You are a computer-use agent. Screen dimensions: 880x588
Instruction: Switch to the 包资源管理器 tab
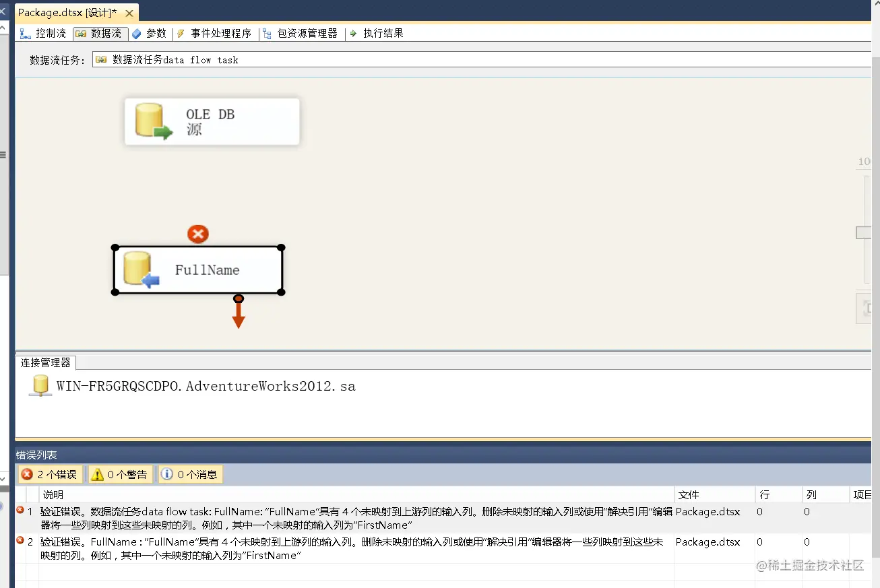coord(300,33)
